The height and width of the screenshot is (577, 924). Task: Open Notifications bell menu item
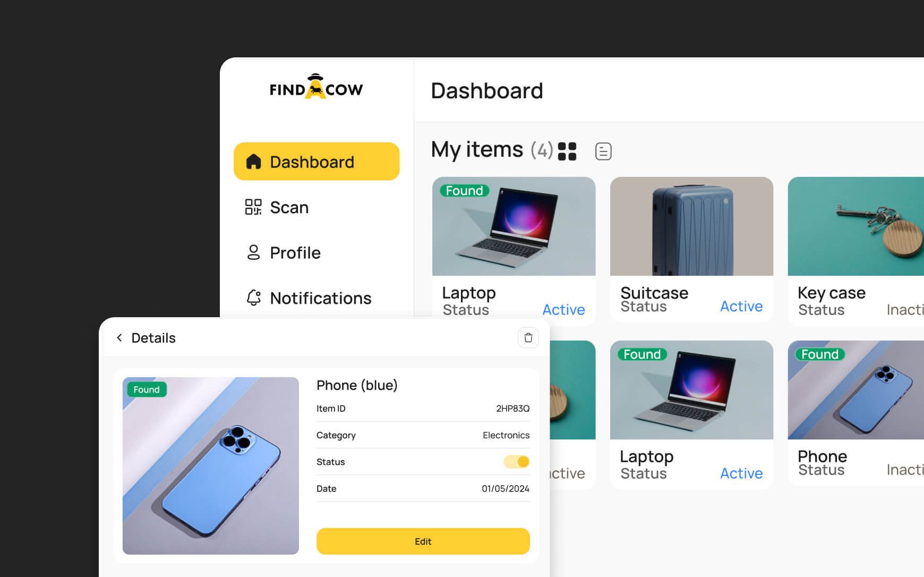(x=308, y=298)
